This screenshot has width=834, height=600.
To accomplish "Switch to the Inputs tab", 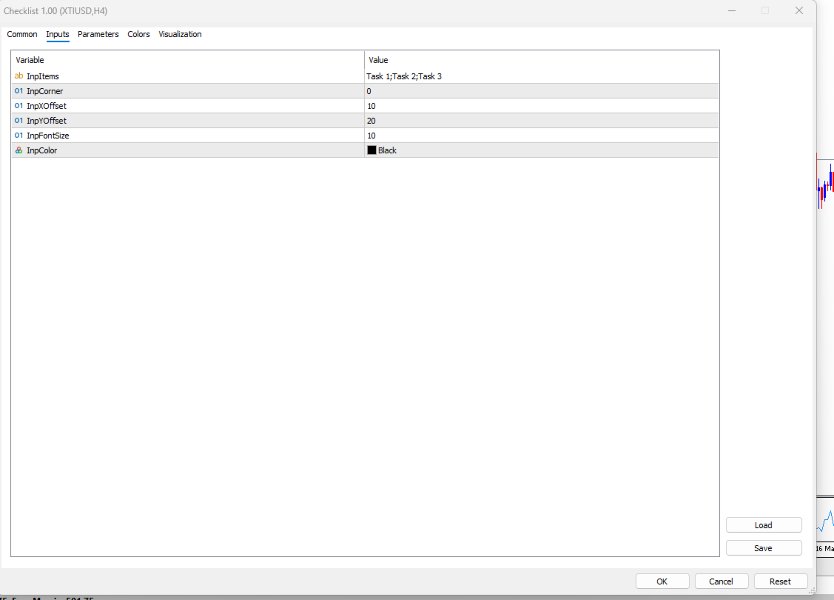I will click(57, 34).
